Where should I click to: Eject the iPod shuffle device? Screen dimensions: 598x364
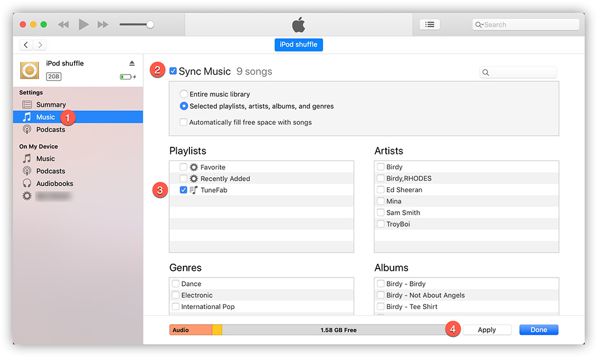133,63
